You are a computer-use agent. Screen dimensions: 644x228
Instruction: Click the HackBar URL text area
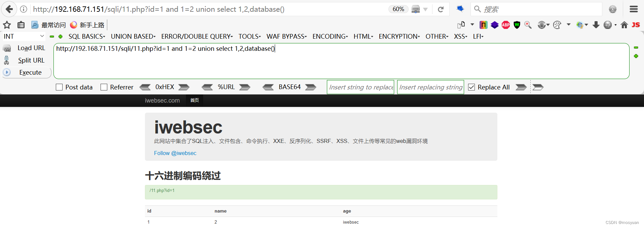[x=341, y=61]
